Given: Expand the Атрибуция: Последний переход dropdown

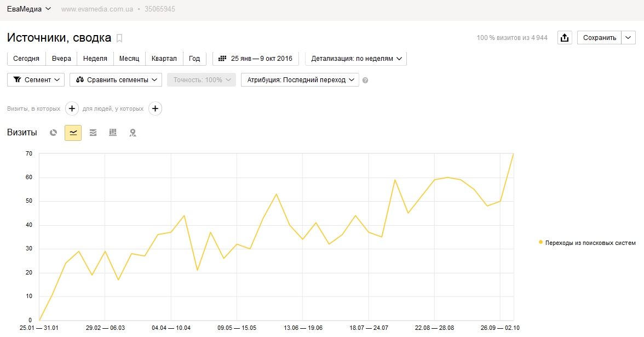Looking at the screenshot, I should pos(300,80).
